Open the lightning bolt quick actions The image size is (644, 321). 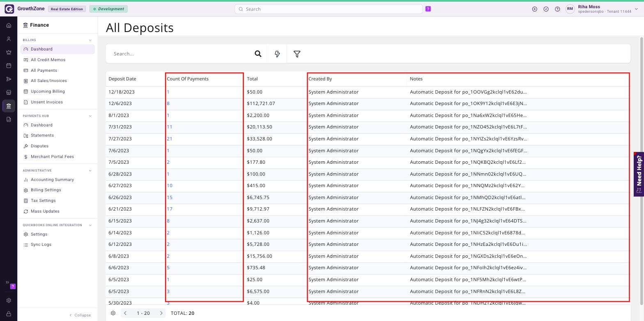pos(277,54)
